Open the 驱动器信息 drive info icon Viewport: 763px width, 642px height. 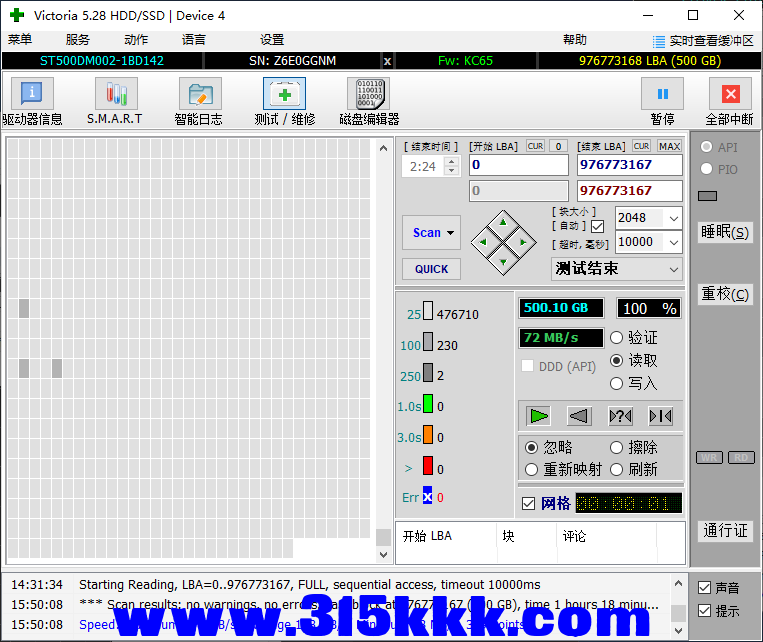tap(32, 95)
